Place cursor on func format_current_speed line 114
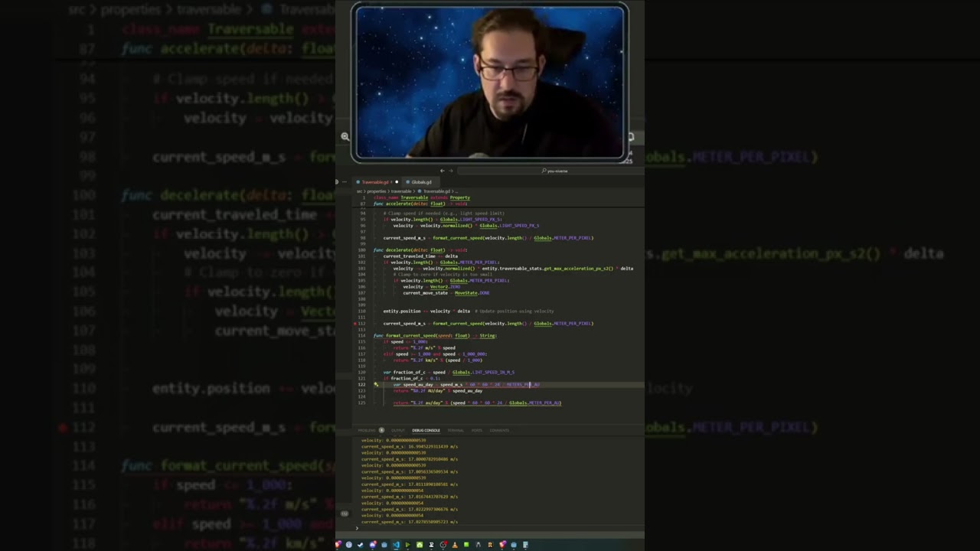 pyautogui.click(x=435, y=336)
